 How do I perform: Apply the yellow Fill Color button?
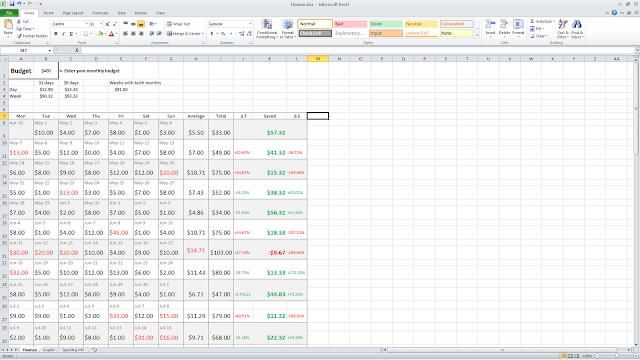[100, 33]
